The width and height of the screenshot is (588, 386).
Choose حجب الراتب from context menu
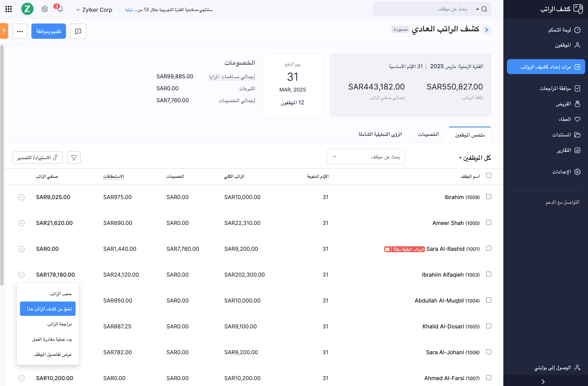coord(61,294)
